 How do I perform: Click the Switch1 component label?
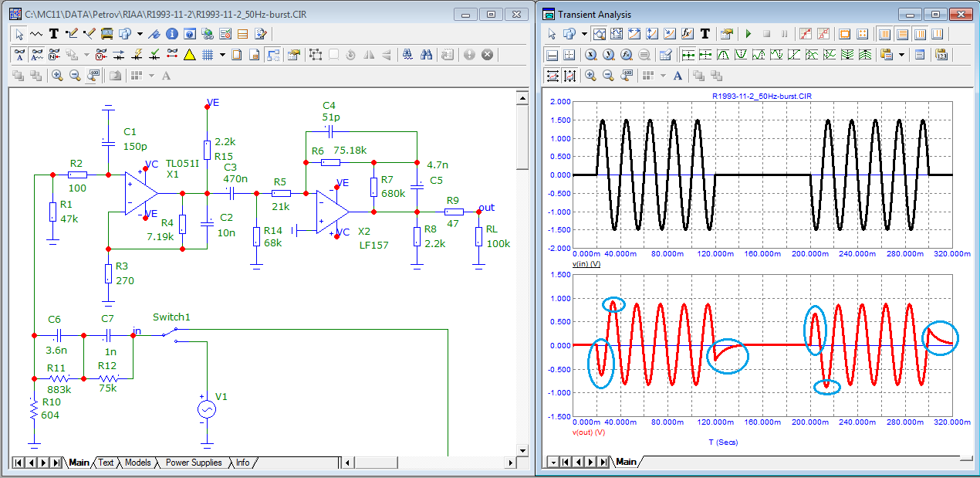(171, 317)
